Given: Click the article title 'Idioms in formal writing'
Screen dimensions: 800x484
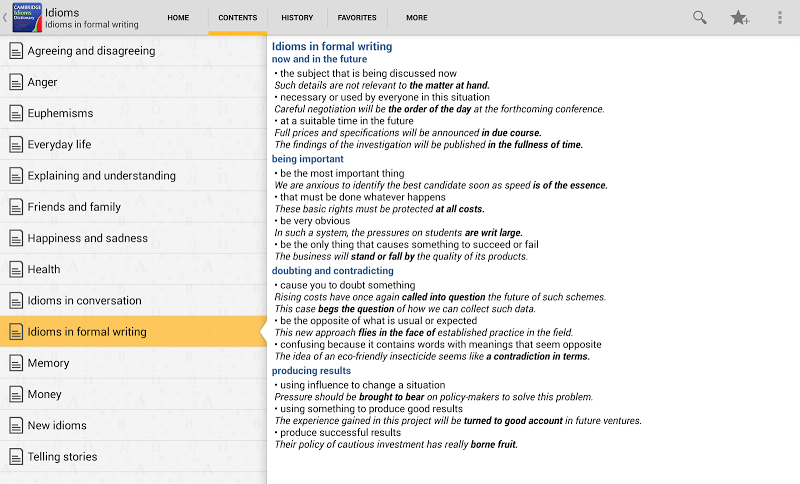Looking at the screenshot, I should [x=332, y=46].
